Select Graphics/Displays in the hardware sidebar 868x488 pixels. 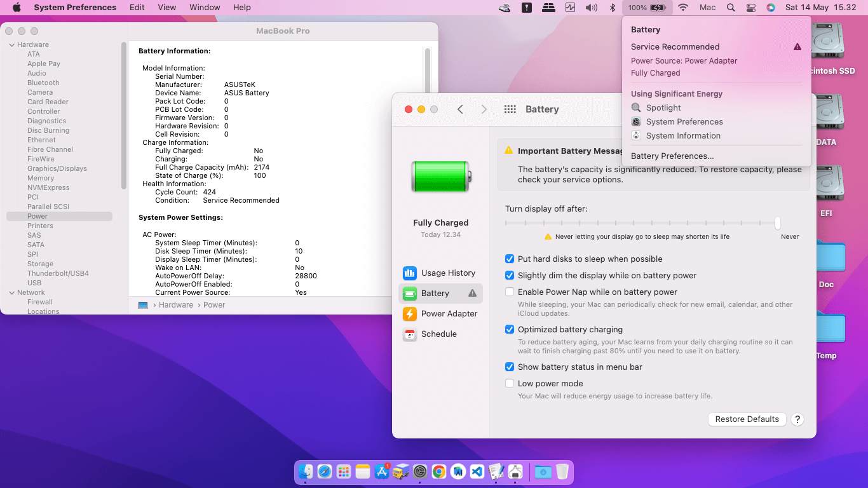[x=57, y=169]
